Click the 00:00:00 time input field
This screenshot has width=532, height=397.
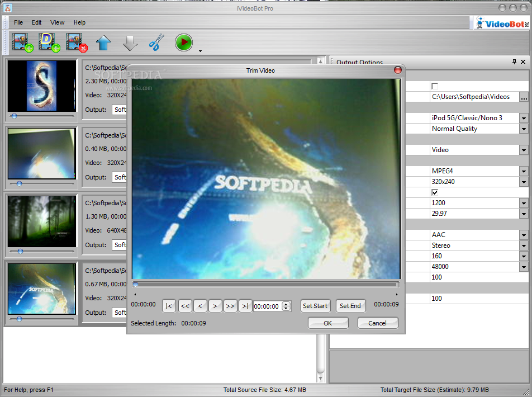pos(267,306)
